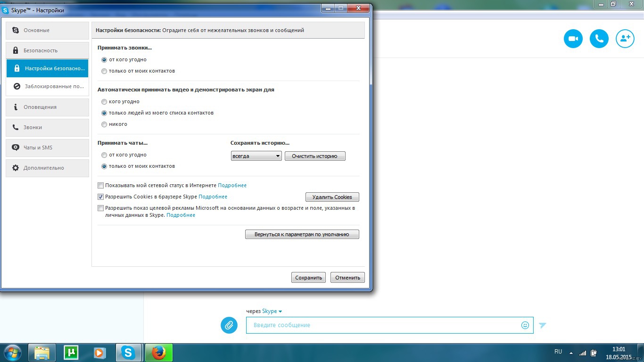
Task: Select Настройки безопасности sub-item
Action: pyautogui.click(x=47, y=68)
